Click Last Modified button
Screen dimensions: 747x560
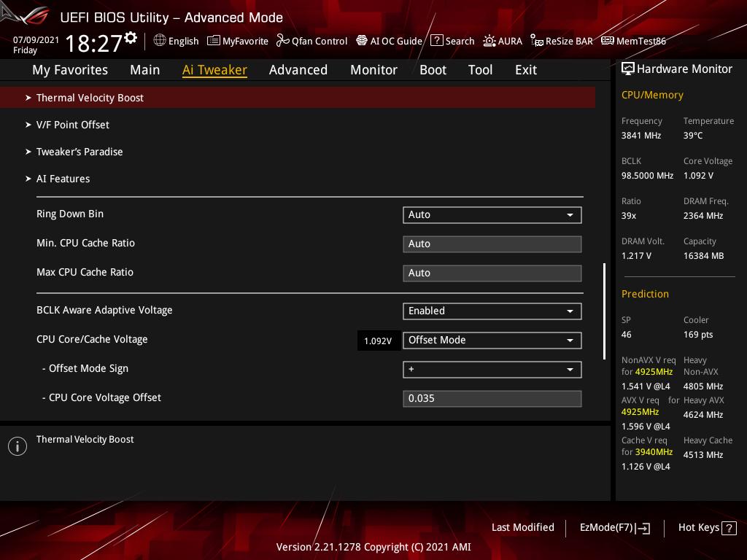pos(522,528)
